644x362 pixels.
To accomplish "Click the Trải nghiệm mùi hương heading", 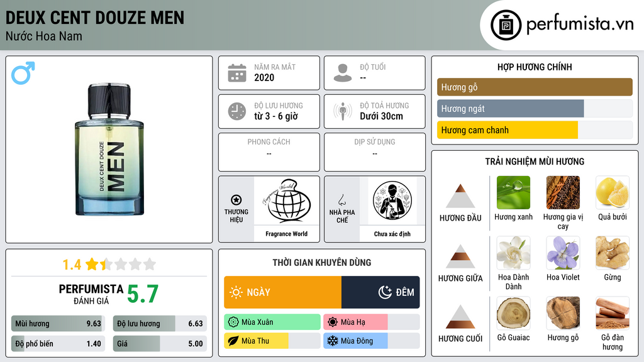I will coord(535,162).
